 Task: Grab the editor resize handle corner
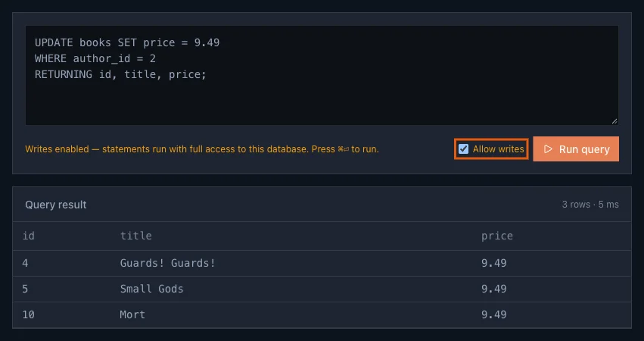[614, 121]
